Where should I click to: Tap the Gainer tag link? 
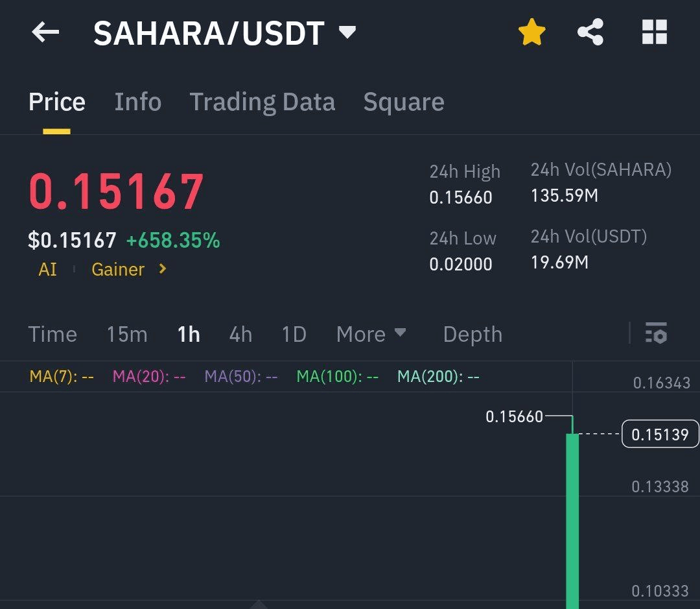118,269
